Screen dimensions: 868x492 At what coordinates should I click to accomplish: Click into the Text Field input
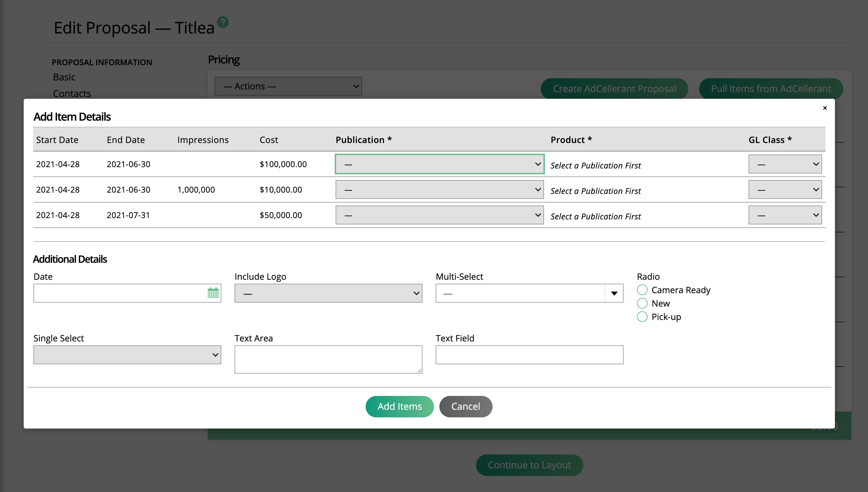(529, 355)
